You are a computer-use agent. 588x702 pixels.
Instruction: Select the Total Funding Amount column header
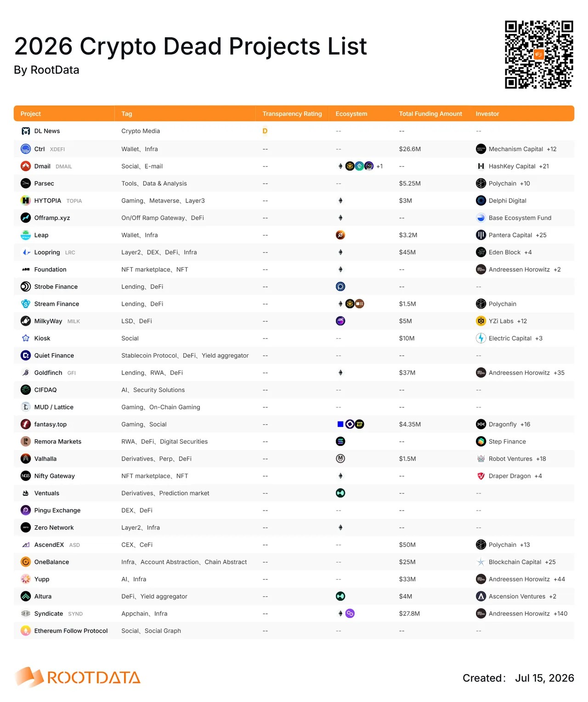(430, 114)
